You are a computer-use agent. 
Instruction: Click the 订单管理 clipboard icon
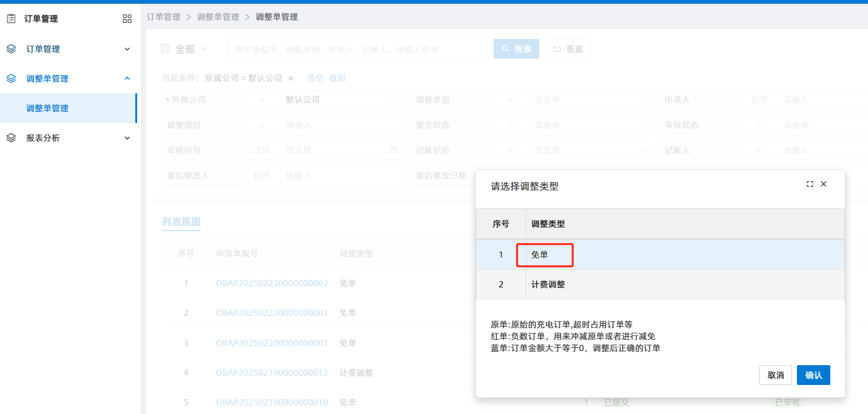[11, 19]
